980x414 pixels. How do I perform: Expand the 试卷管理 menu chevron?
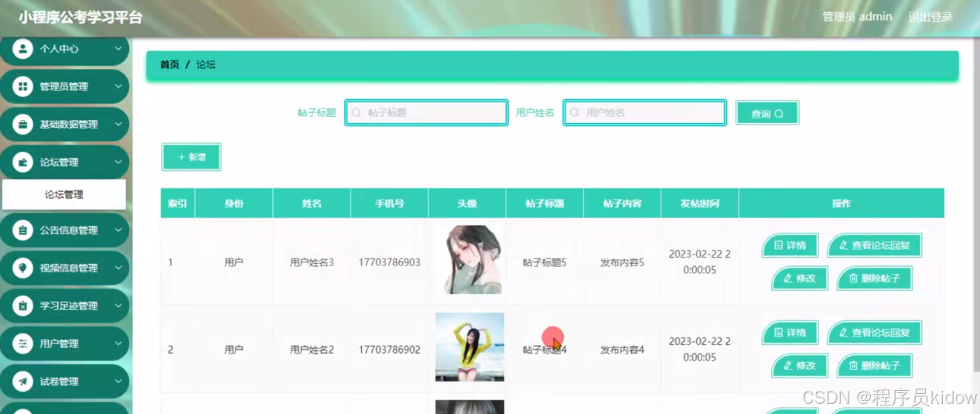coord(118,381)
